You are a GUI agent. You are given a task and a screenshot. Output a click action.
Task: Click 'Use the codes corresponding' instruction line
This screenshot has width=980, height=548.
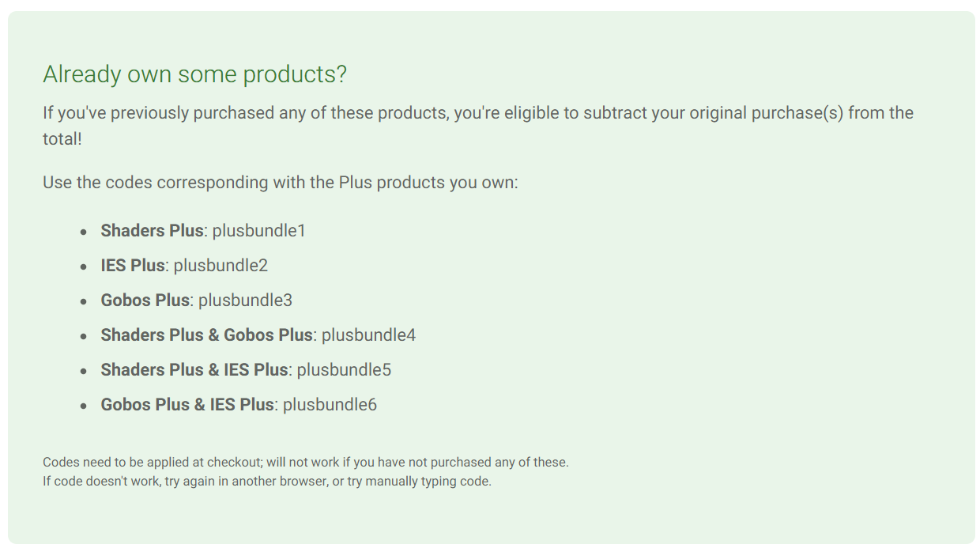click(x=281, y=183)
